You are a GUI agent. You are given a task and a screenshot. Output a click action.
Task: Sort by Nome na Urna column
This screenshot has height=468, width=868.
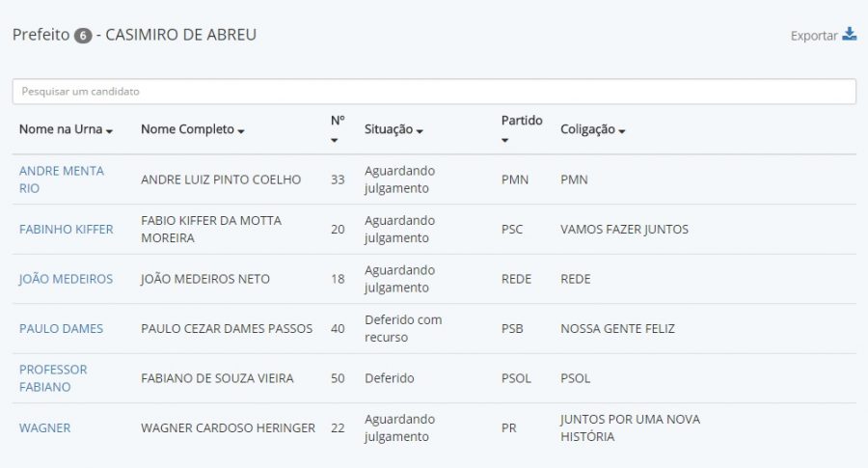[66, 129]
